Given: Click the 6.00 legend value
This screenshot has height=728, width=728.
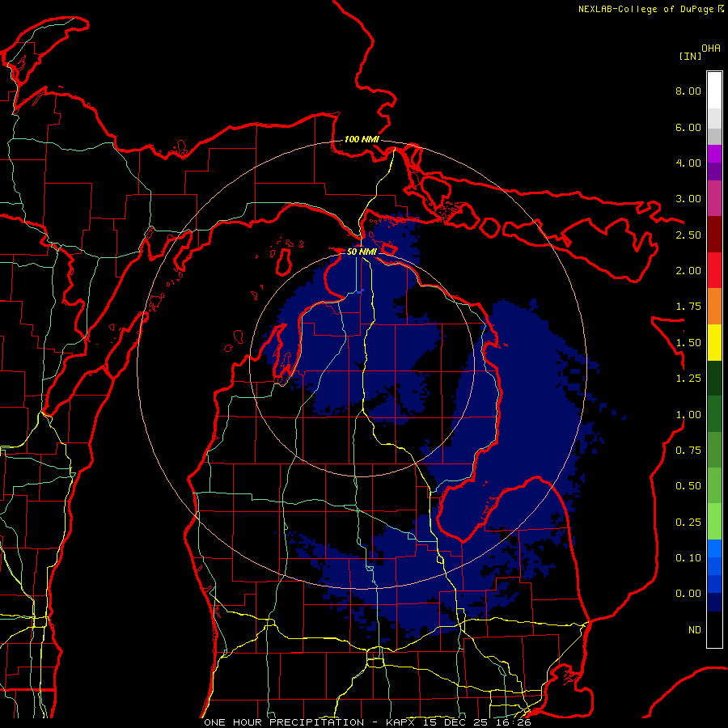Looking at the screenshot, I should tap(688, 127).
